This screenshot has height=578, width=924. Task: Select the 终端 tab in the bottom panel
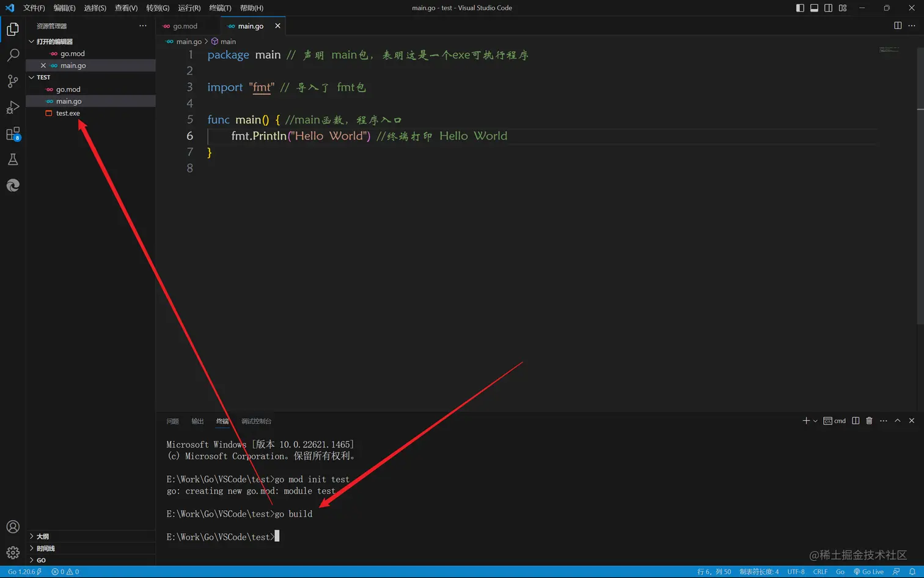point(222,421)
